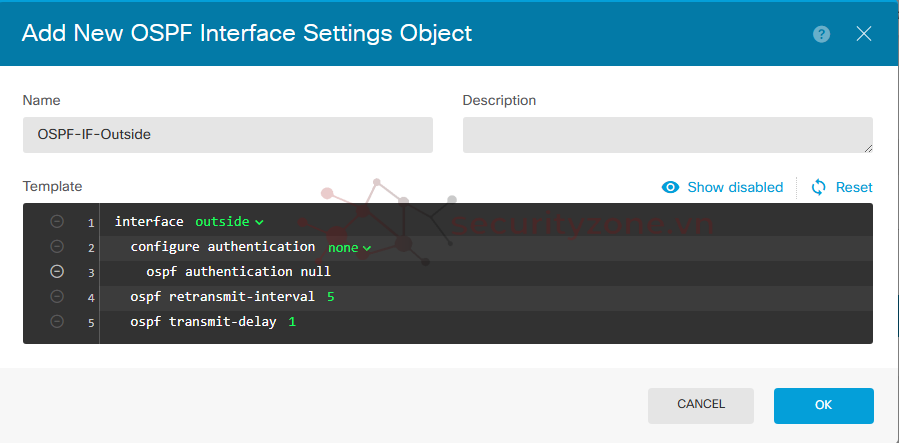
Task: Toggle the minus icon for line 2
Action: (x=57, y=246)
